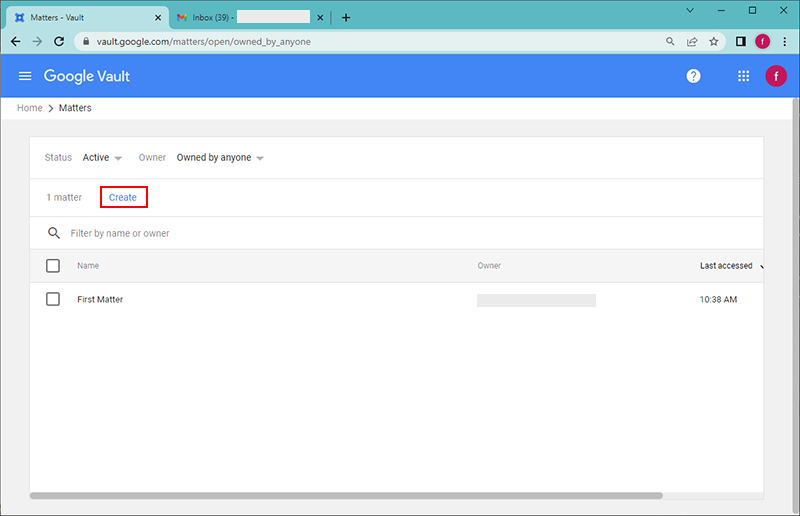Open the tab search chevron
Screen dimensions: 800x516
click(x=690, y=10)
